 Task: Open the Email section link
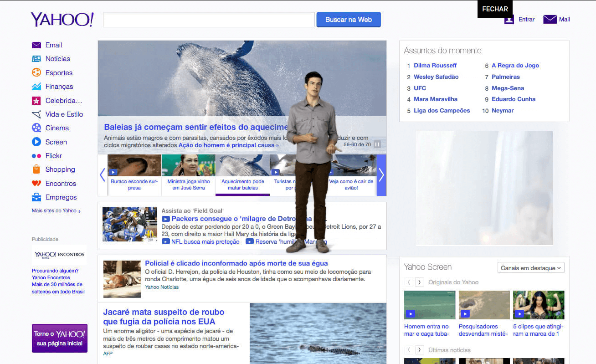pyautogui.click(x=54, y=45)
